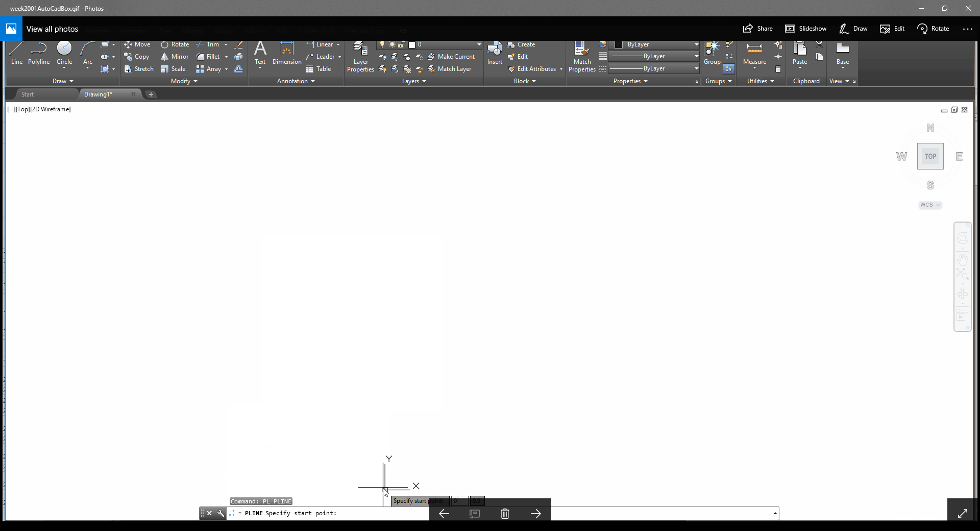Screen dimensions: 980x531
Task: Select the Polyline tool
Action: pyautogui.click(x=39, y=54)
